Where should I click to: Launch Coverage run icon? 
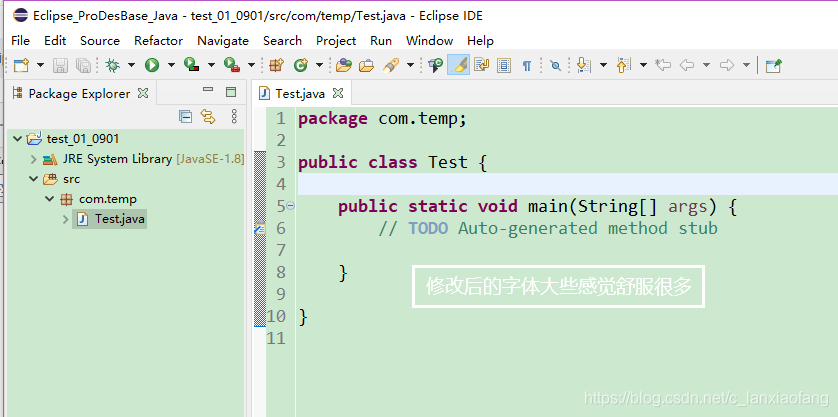click(191, 65)
